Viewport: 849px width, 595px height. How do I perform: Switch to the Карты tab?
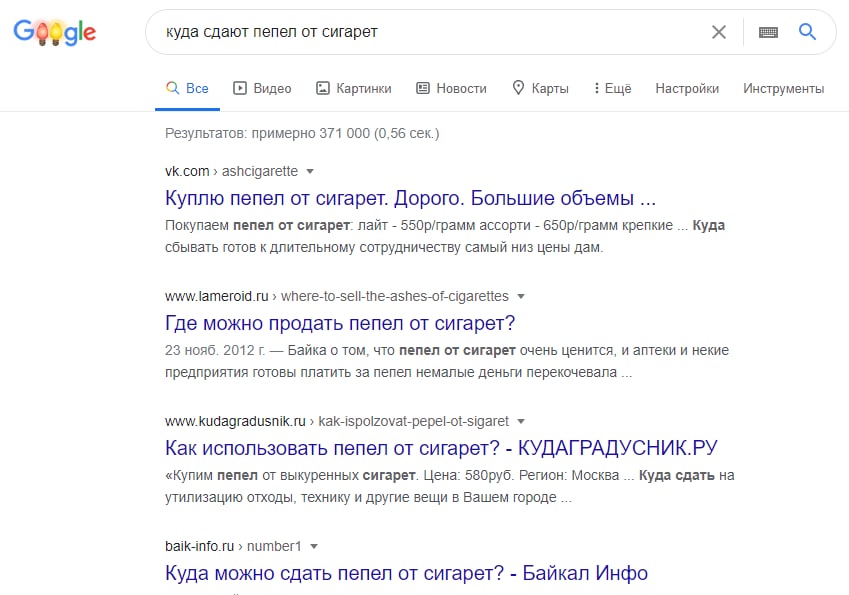tap(540, 88)
